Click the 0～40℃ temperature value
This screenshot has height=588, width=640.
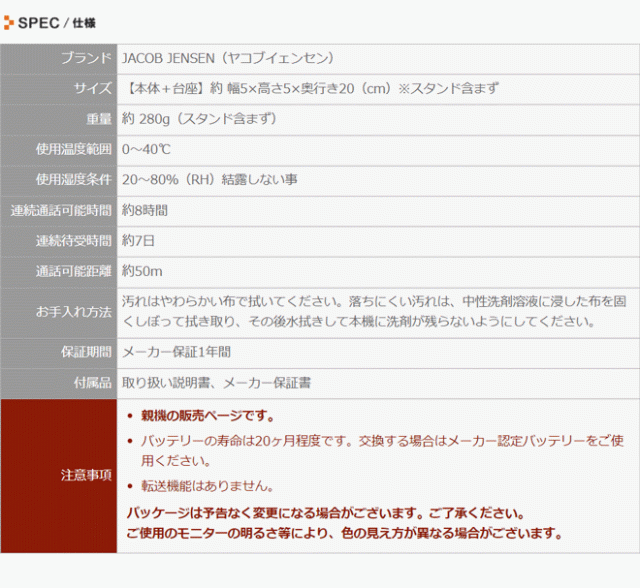tap(146, 149)
